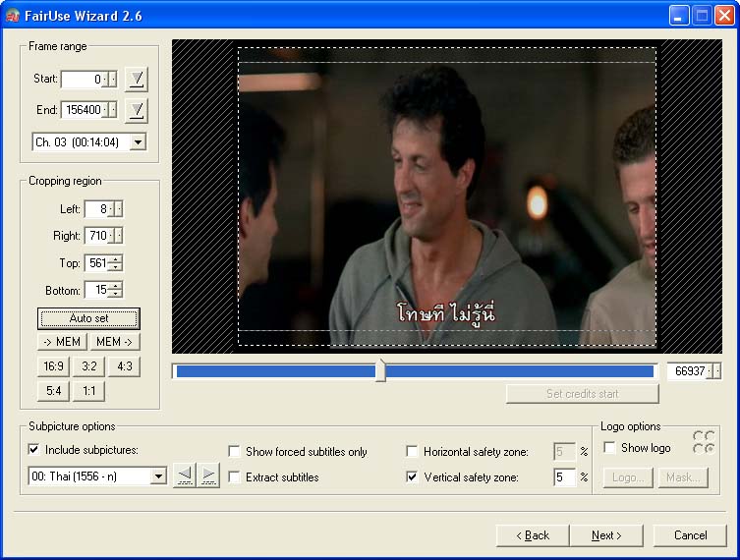Click Top crop field showing 561
The image size is (740, 560).
click(97, 262)
